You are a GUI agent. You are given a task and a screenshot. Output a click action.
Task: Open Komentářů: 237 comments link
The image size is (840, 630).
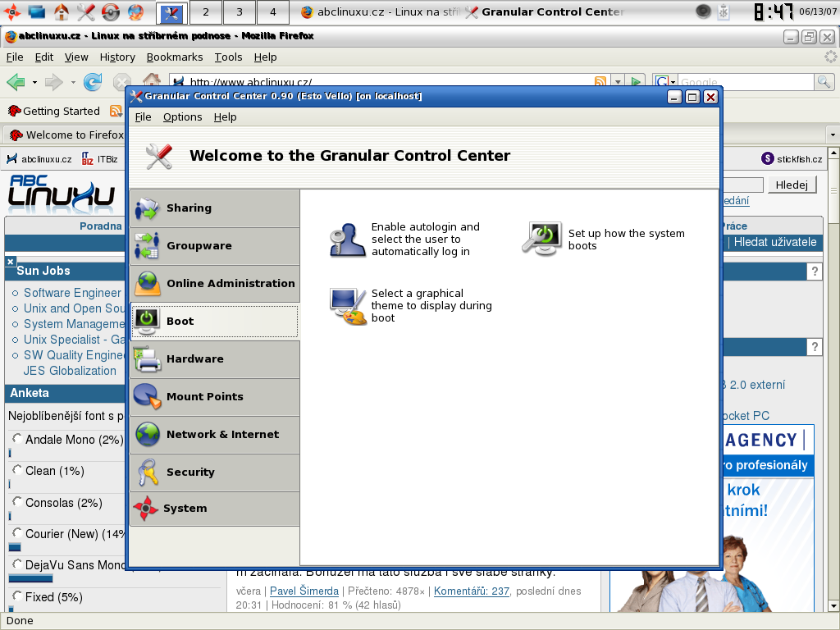coord(471,591)
